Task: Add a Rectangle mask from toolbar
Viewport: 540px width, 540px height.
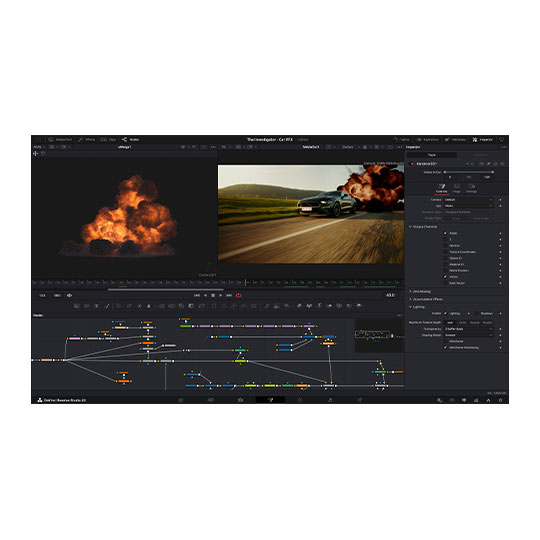Action: 214,306
